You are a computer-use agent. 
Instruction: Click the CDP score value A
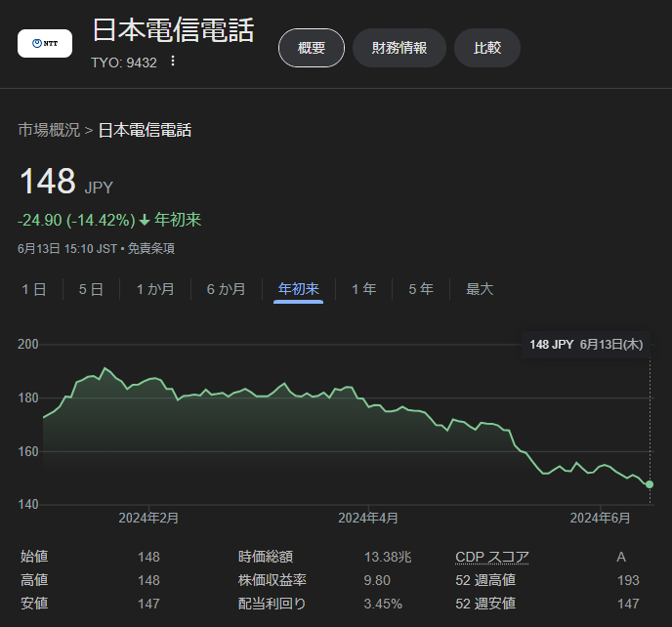621,557
